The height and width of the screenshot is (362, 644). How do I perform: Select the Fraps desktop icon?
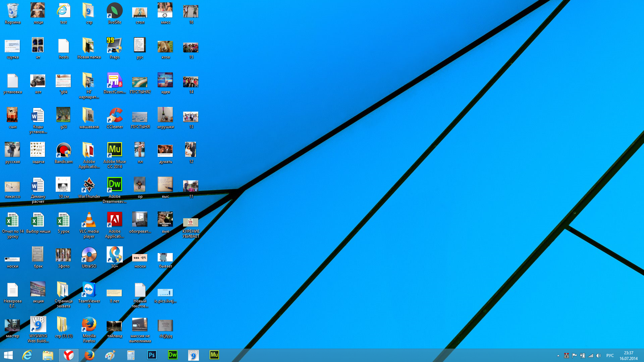(114, 46)
